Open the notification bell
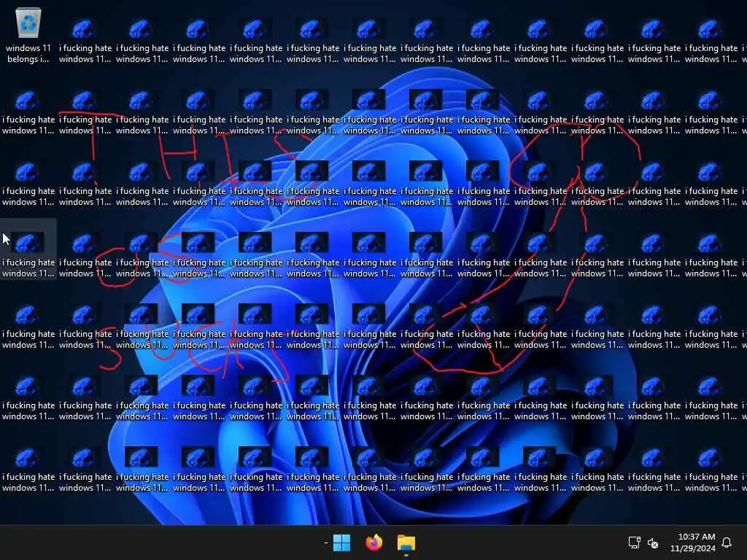The height and width of the screenshot is (560, 747). (x=727, y=542)
